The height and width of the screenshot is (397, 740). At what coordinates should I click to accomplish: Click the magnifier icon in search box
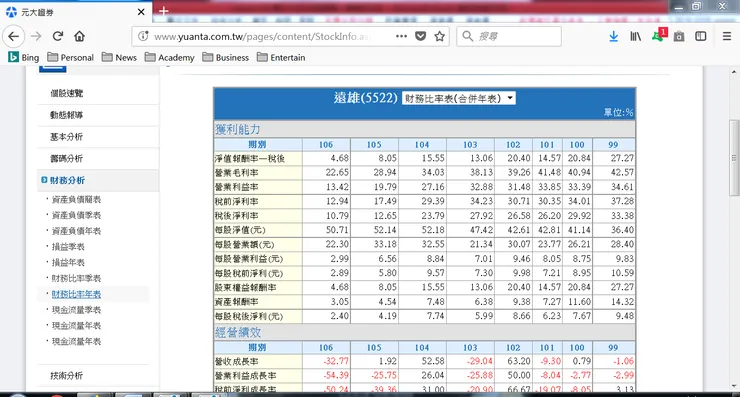click(x=467, y=36)
